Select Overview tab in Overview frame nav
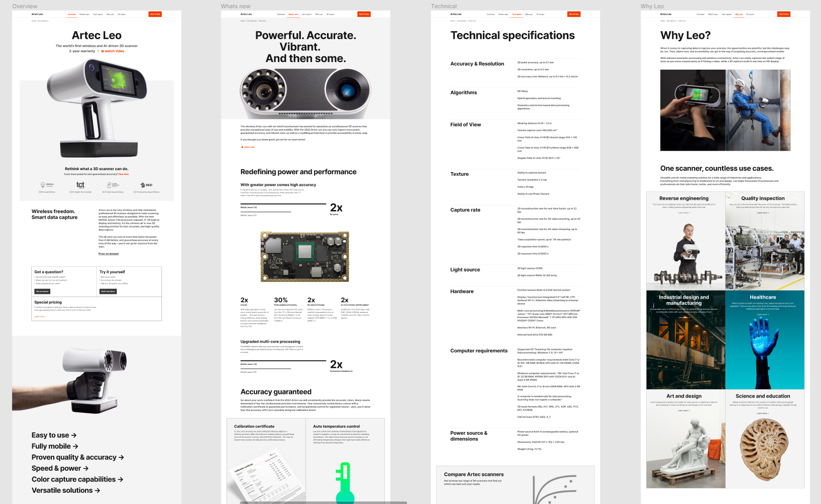 (x=72, y=14)
